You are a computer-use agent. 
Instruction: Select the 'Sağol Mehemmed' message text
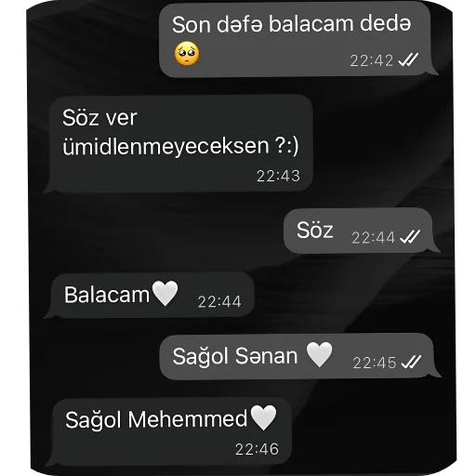click(x=156, y=419)
